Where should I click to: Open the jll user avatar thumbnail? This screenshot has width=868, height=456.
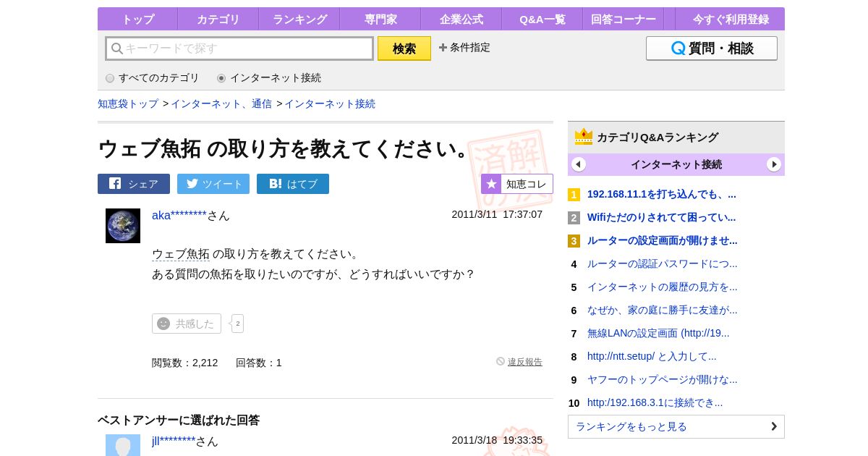point(123,445)
